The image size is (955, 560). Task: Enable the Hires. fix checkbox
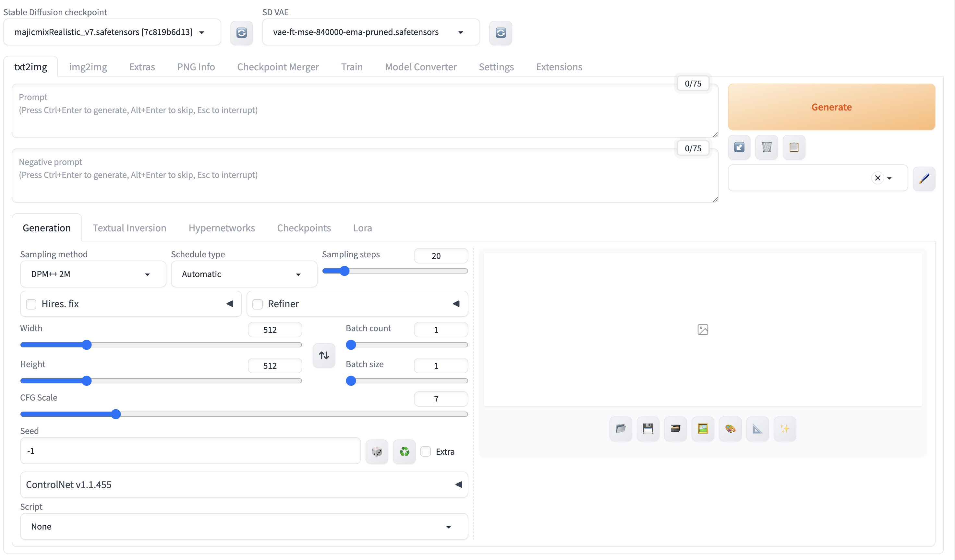tap(31, 304)
